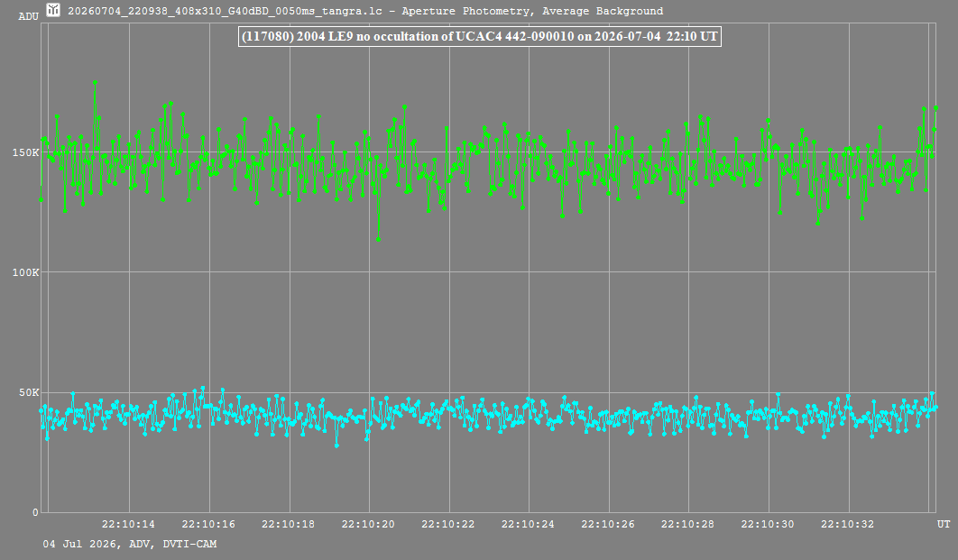The width and height of the screenshot is (958, 560).
Task: Click the 22:10:14 time axis label
Action: pos(128,524)
